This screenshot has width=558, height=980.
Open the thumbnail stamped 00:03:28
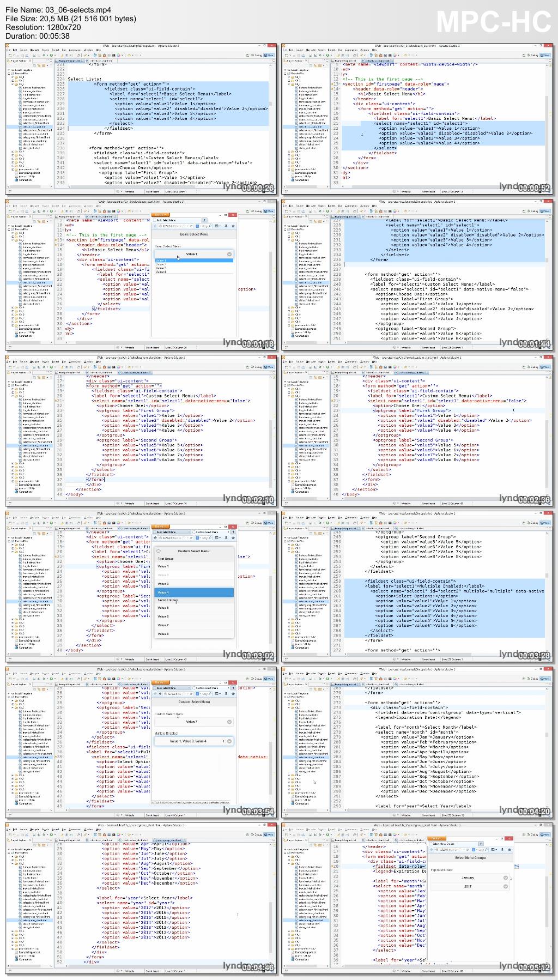417,586
